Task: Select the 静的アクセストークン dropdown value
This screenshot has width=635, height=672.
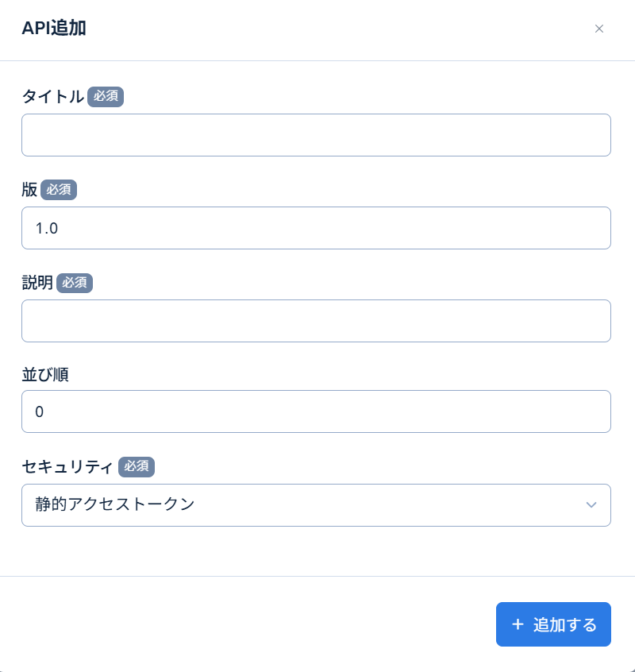Action: tap(316, 505)
